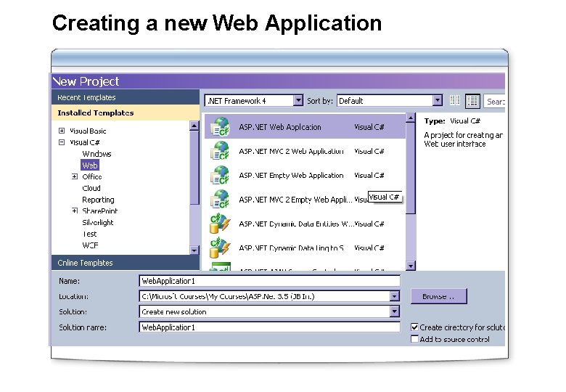Click the project list scroll down arrow
The width and height of the screenshot is (566, 392).
tap(411, 266)
